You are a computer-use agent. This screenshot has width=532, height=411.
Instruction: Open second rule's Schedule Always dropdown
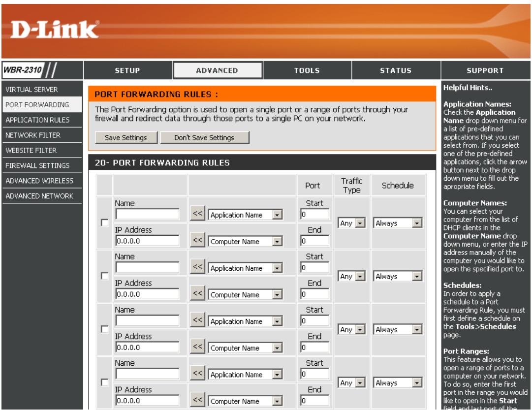(398, 276)
